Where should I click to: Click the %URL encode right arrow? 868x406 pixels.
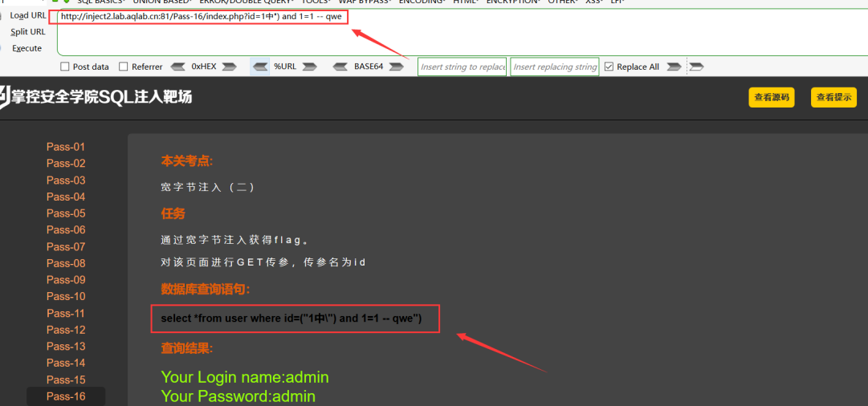pos(309,67)
